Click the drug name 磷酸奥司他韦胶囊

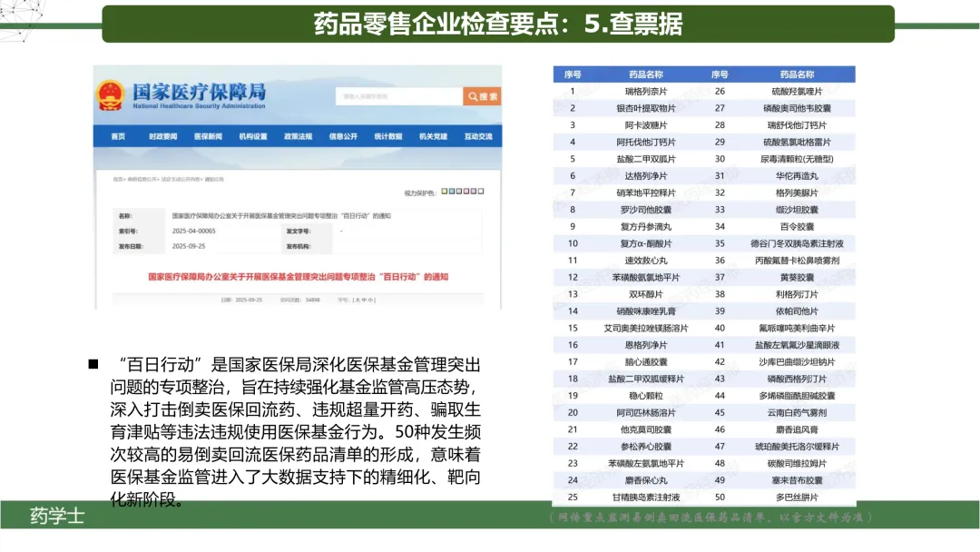[797, 108]
